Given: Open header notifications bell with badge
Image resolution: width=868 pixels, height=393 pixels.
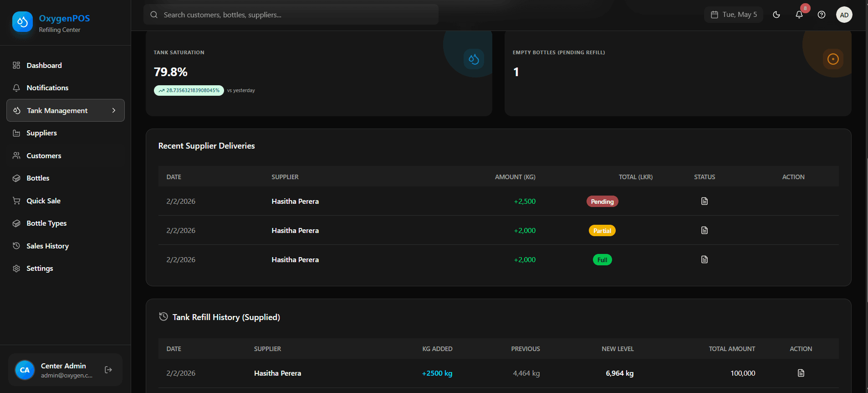Looking at the screenshot, I should coord(799,15).
